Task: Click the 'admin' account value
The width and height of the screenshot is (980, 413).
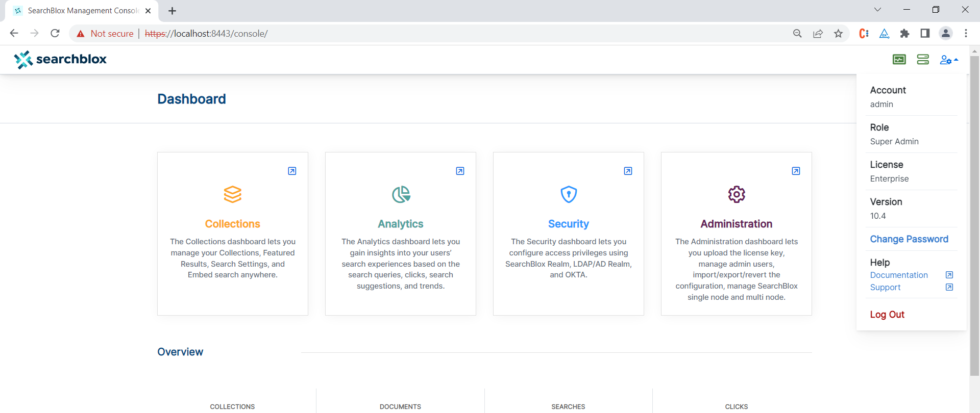Action: tap(881, 105)
